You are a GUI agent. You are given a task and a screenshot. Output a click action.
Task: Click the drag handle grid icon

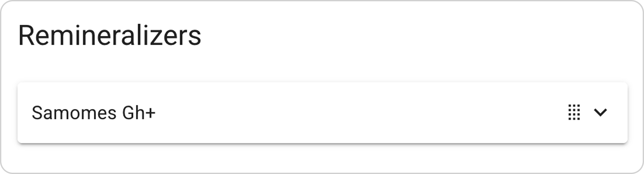(574, 112)
